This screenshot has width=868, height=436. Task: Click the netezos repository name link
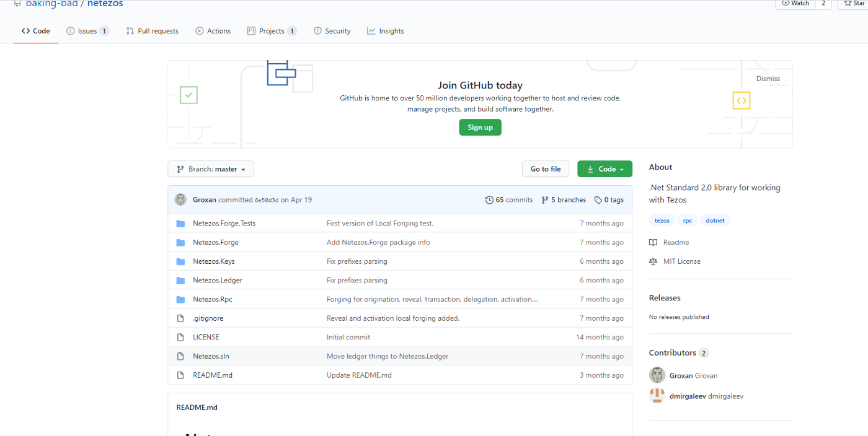pos(105,4)
